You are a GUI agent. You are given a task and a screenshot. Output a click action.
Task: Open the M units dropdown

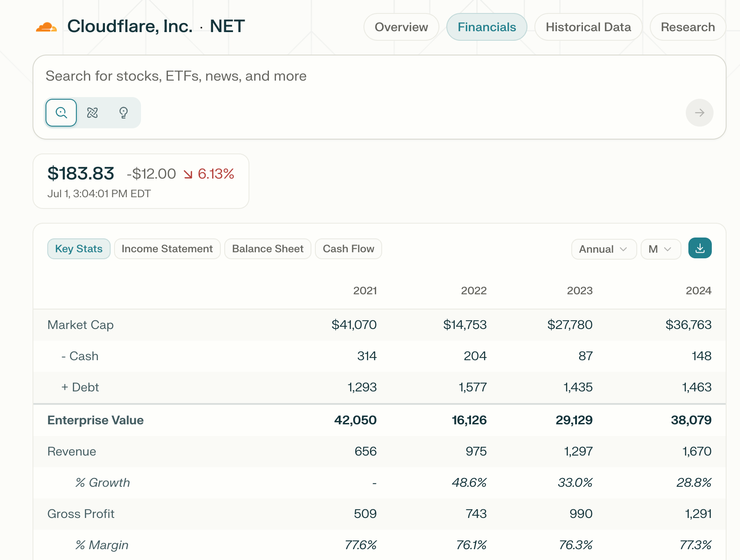click(x=661, y=249)
